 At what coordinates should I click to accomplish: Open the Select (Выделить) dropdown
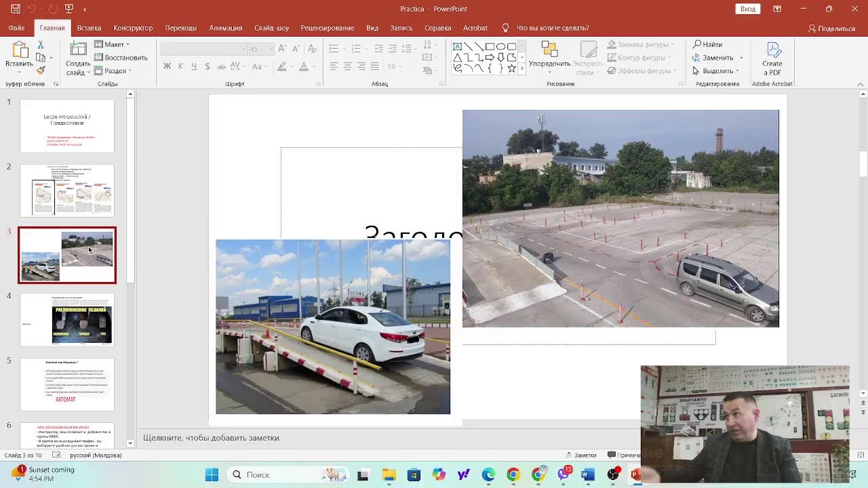coord(715,70)
